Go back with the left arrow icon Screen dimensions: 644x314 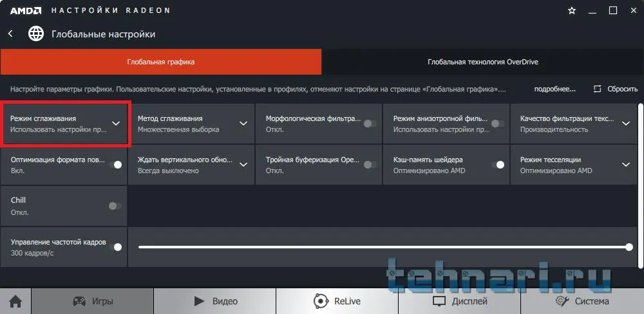pos(11,33)
